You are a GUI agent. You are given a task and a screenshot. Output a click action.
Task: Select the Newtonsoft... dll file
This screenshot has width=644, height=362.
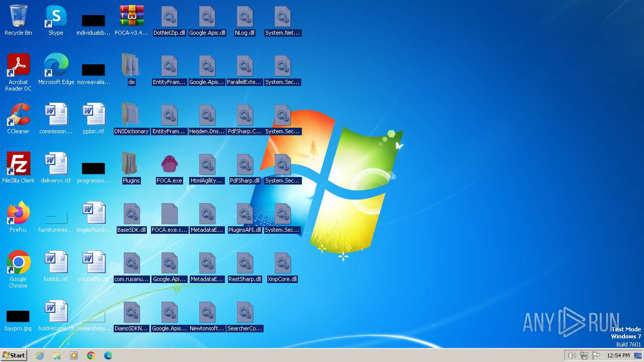coord(207,316)
